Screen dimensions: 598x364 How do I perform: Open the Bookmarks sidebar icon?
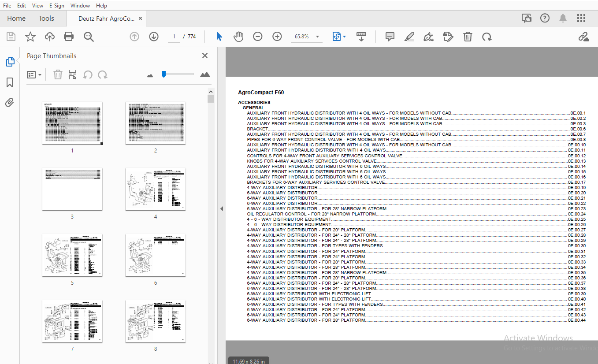tap(10, 82)
